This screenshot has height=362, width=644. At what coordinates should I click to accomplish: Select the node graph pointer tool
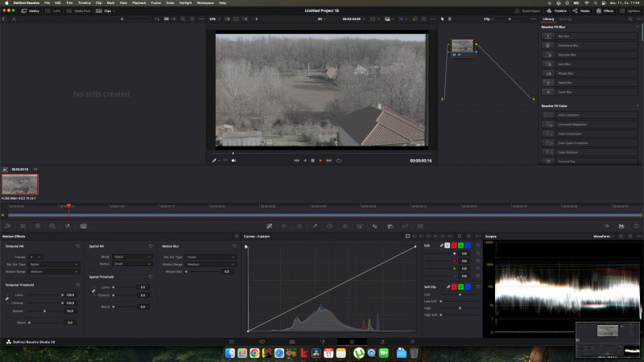[442, 19]
